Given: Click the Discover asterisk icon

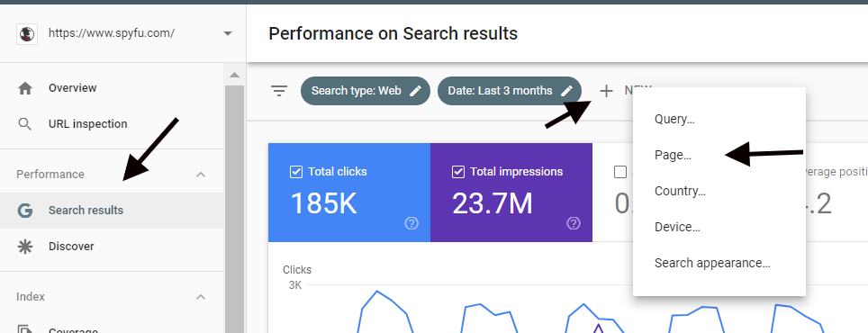Looking at the screenshot, I should (25, 247).
